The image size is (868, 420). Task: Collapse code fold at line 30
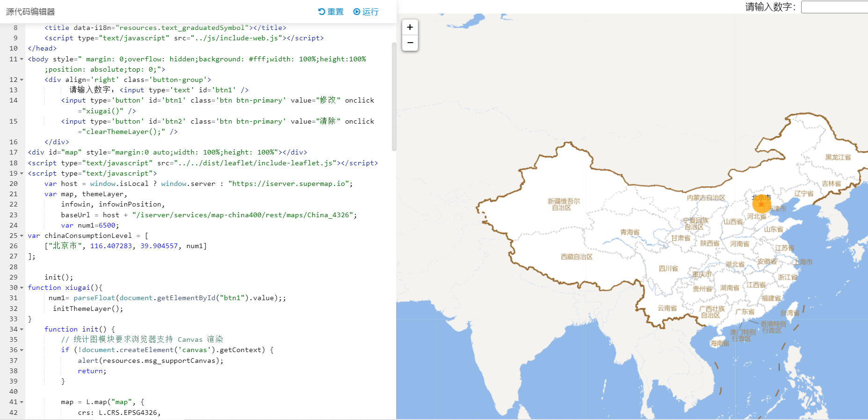[x=22, y=287]
